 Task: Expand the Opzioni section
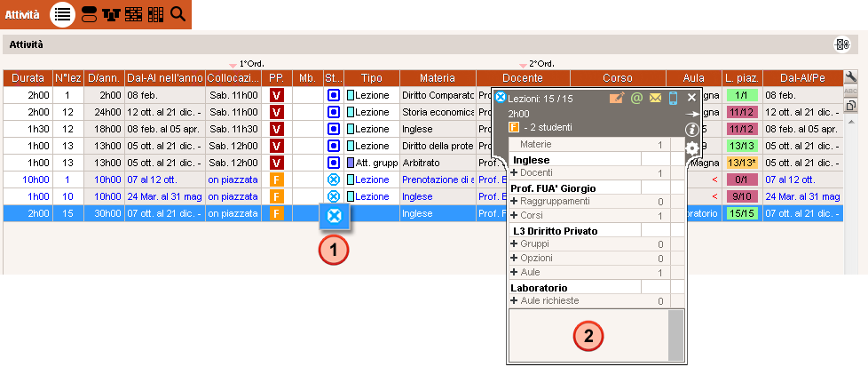click(x=515, y=258)
